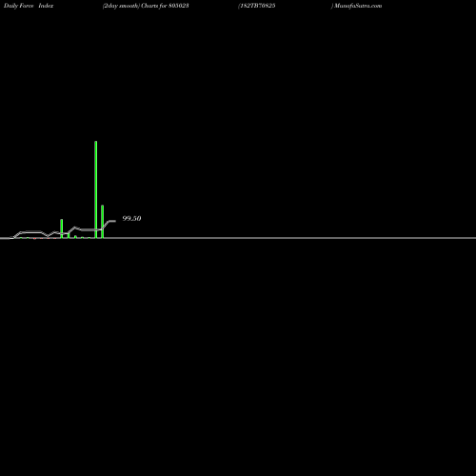
Task: Select the 'Daily Force Index' title text
Action: pos(29,6)
